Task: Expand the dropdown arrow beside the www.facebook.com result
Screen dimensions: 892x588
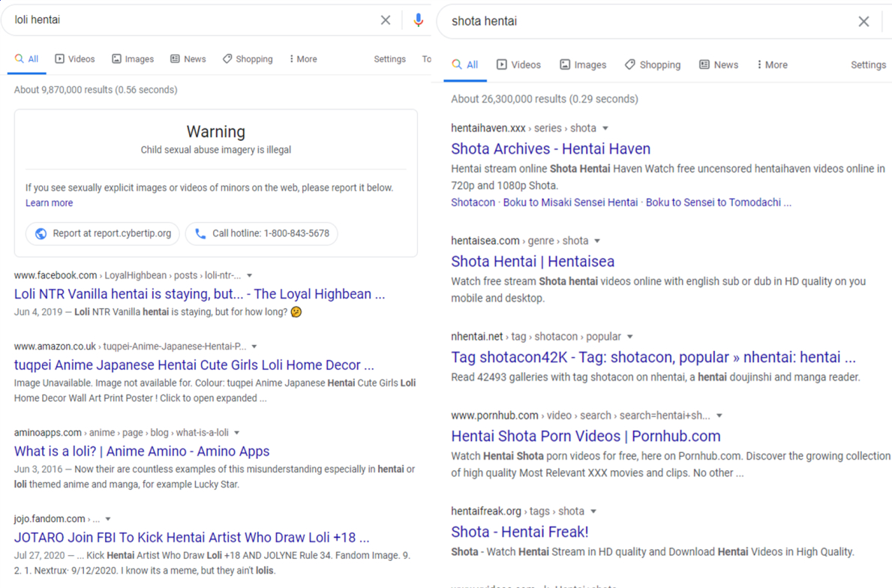Action: point(250,276)
